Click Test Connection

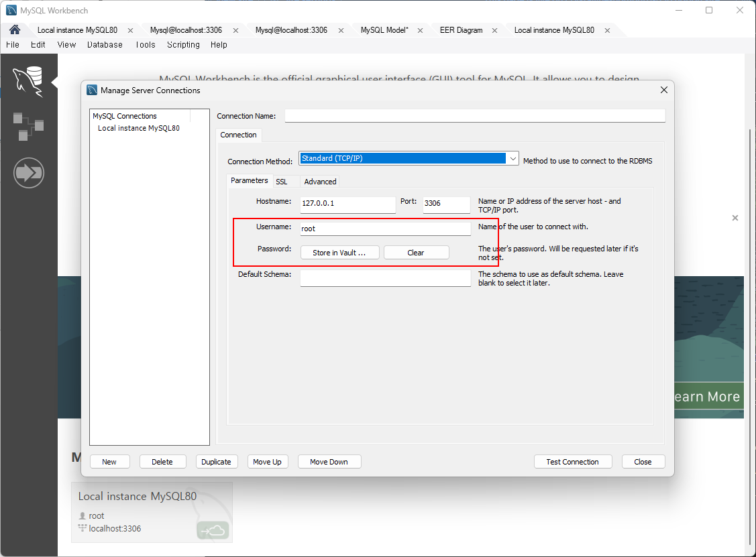point(572,462)
